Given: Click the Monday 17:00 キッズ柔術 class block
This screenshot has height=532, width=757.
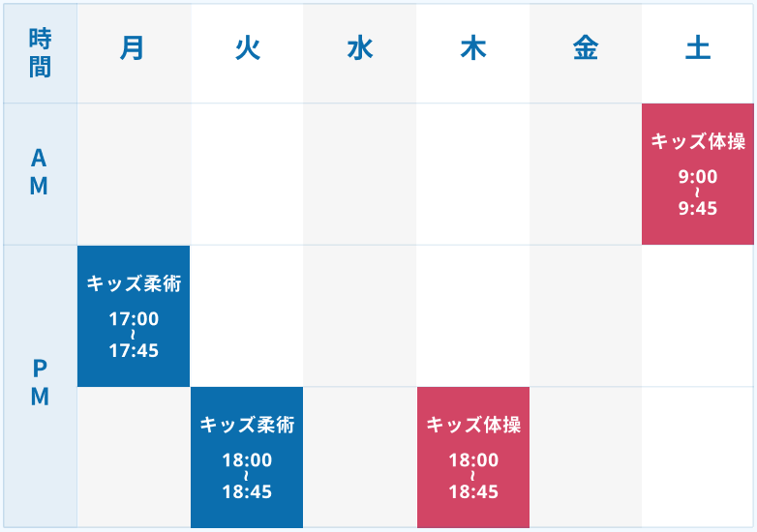Looking at the screenshot, I should coord(134,315).
